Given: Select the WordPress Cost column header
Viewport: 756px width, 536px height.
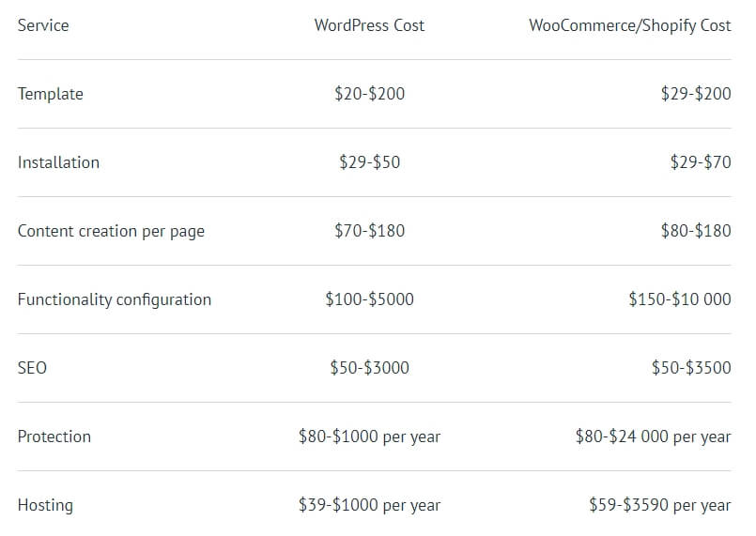Looking at the screenshot, I should (369, 25).
